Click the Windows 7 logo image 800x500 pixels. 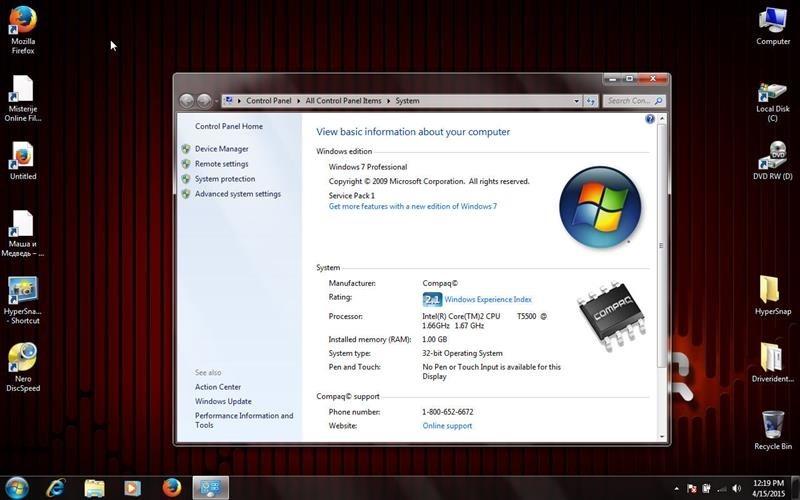(x=600, y=207)
